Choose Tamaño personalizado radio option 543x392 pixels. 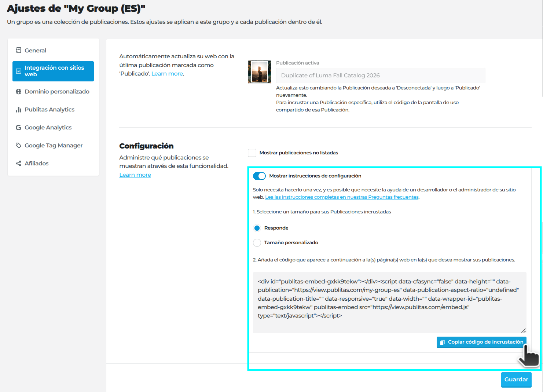[257, 243]
